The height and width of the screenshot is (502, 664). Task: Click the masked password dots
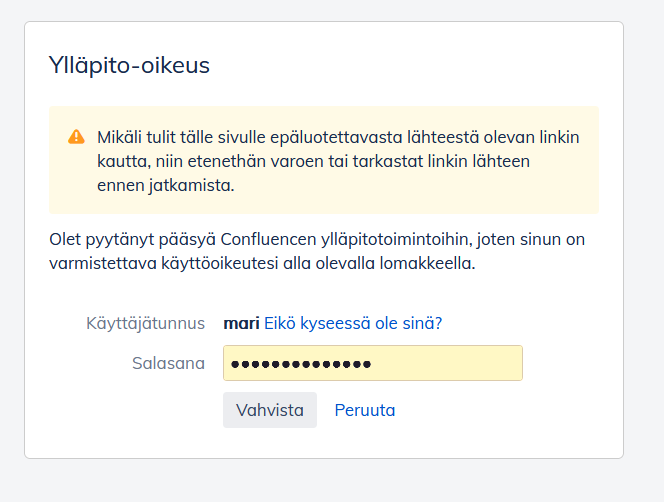(301, 364)
